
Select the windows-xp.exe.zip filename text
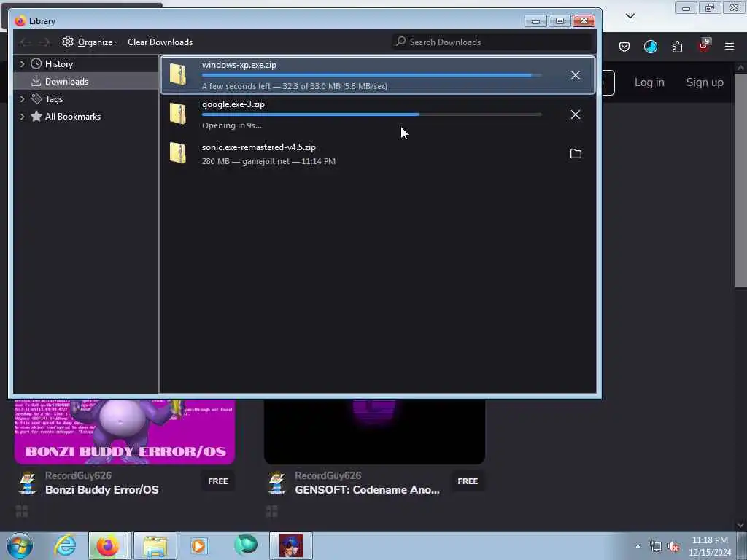(239, 65)
